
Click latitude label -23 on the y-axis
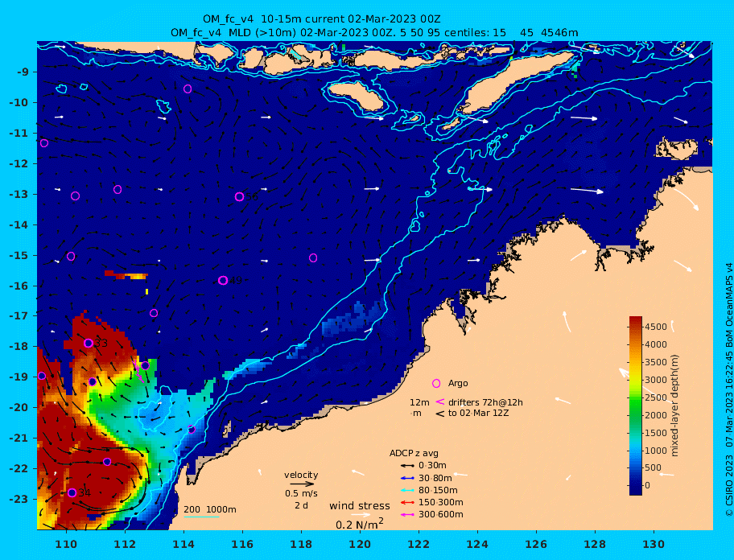point(19,499)
